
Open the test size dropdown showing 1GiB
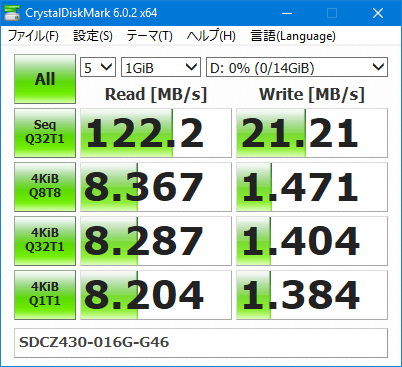point(161,67)
